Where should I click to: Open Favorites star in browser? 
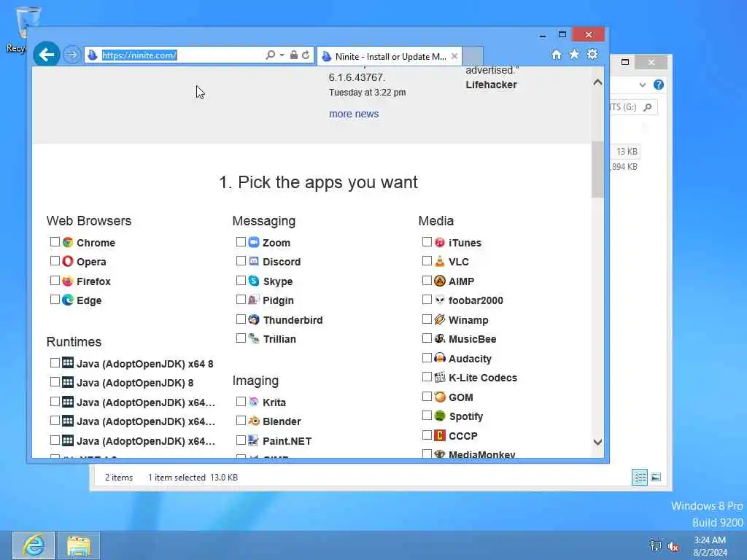pyautogui.click(x=575, y=54)
